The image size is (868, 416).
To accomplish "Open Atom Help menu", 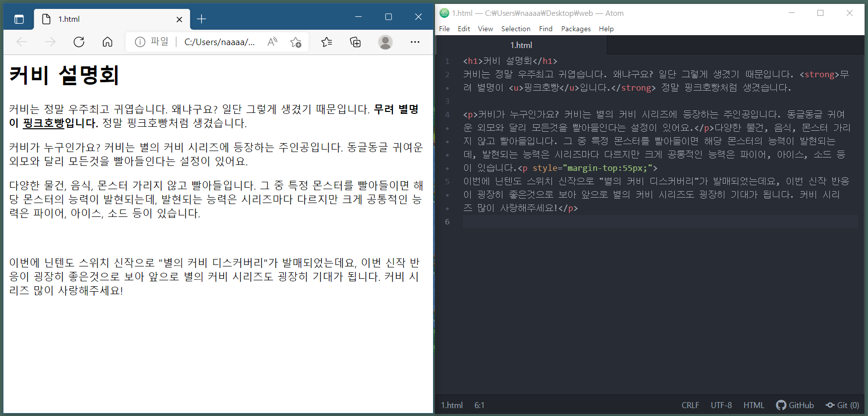I will [x=606, y=29].
